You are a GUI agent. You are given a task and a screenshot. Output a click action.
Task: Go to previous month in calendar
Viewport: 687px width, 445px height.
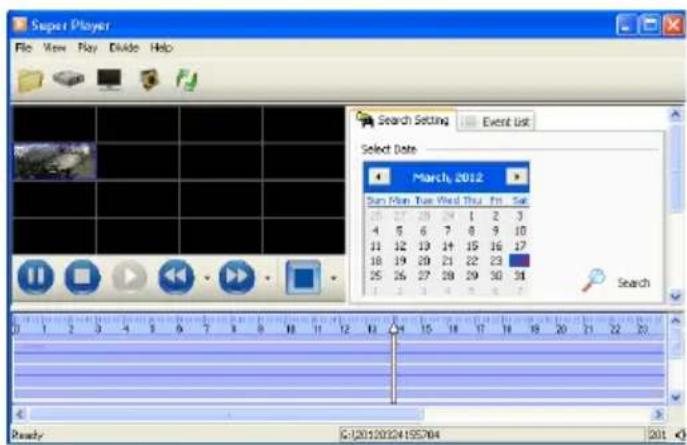click(379, 177)
